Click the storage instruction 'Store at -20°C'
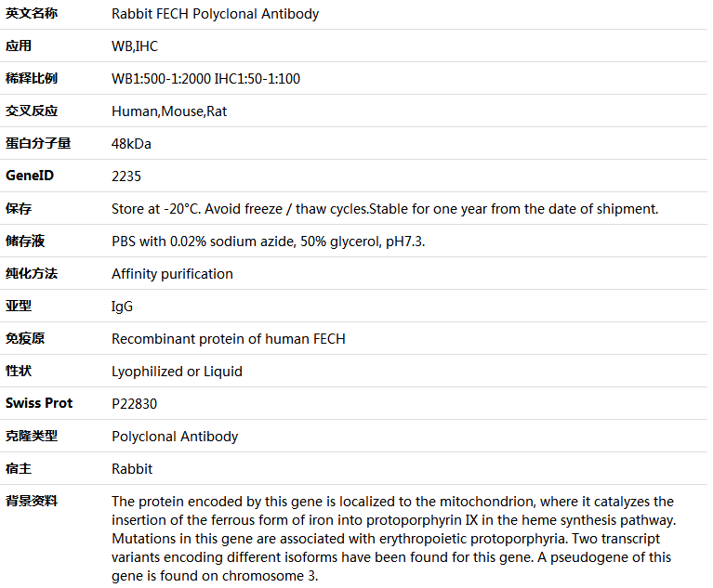 (x=156, y=209)
